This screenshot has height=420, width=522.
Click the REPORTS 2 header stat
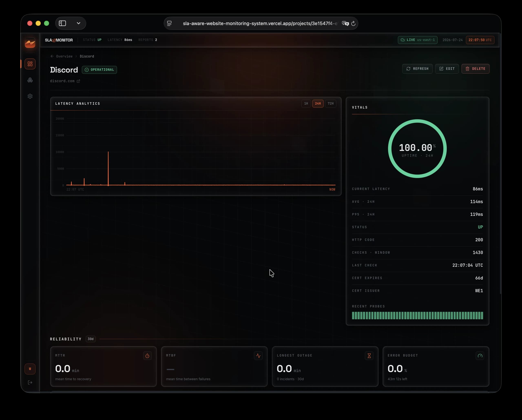coord(148,40)
